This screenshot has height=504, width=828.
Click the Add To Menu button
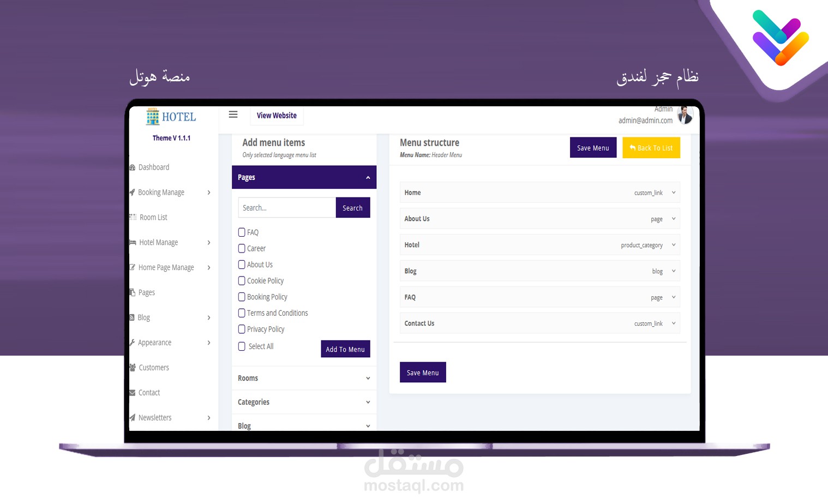345,349
